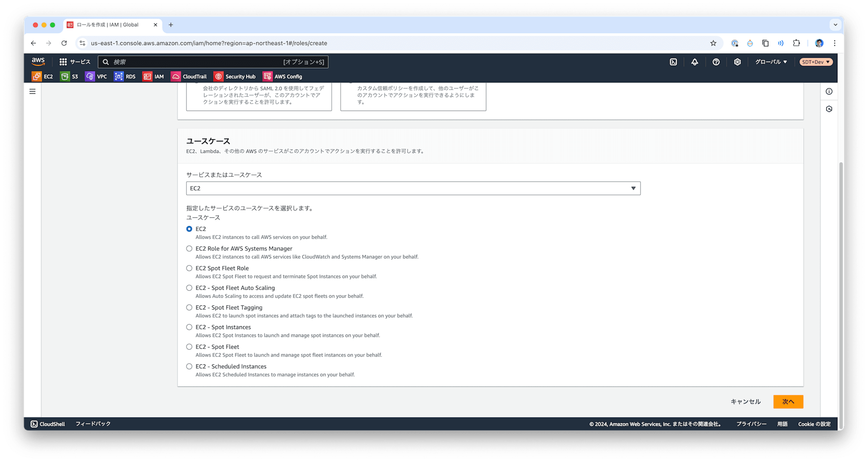Select EC2 Role for AWS Systems Manager

(189, 249)
